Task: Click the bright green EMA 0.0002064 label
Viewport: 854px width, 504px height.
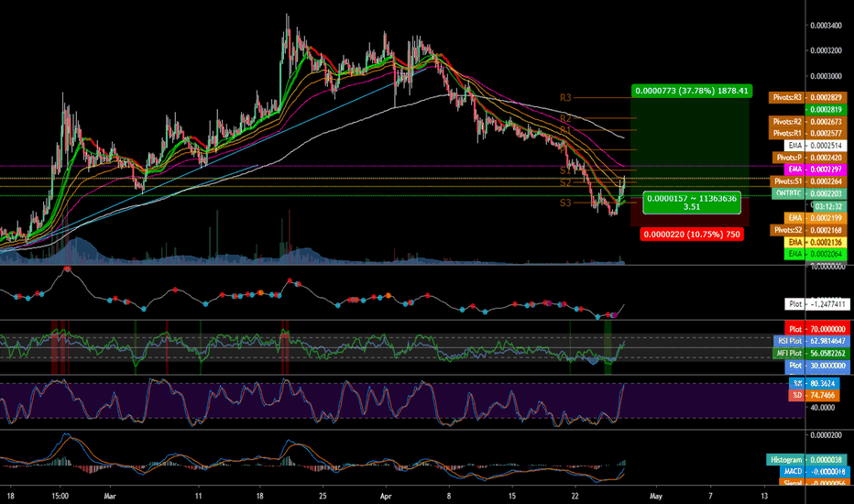Action: click(816, 254)
